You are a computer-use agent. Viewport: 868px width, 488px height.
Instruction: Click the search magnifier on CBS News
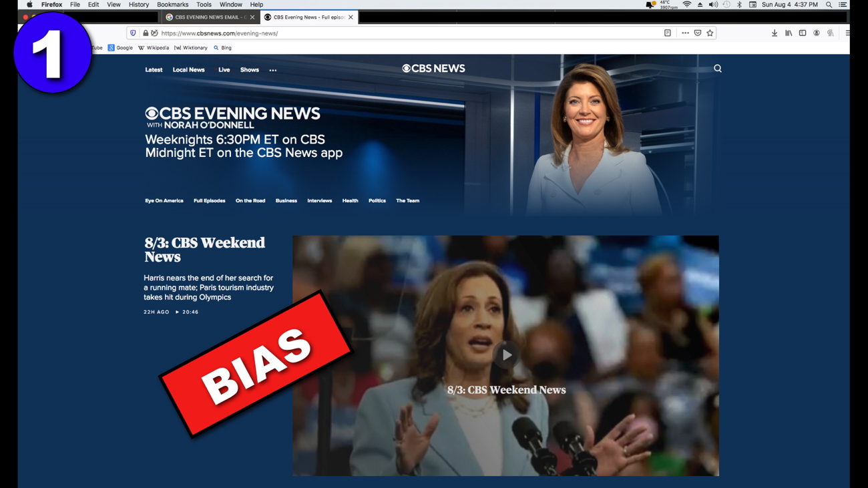(x=718, y=69)
